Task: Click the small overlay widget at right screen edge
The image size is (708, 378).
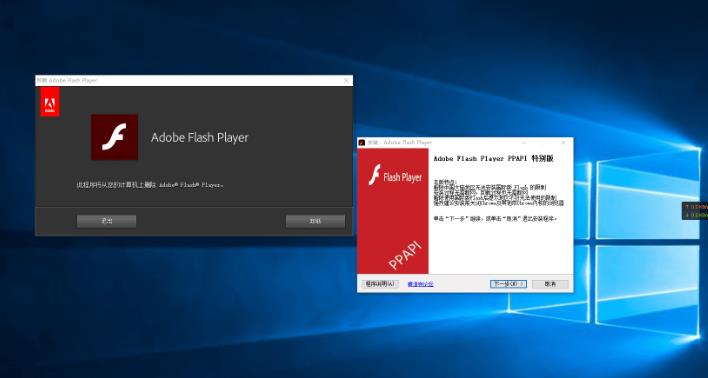Action: (695, 210)
